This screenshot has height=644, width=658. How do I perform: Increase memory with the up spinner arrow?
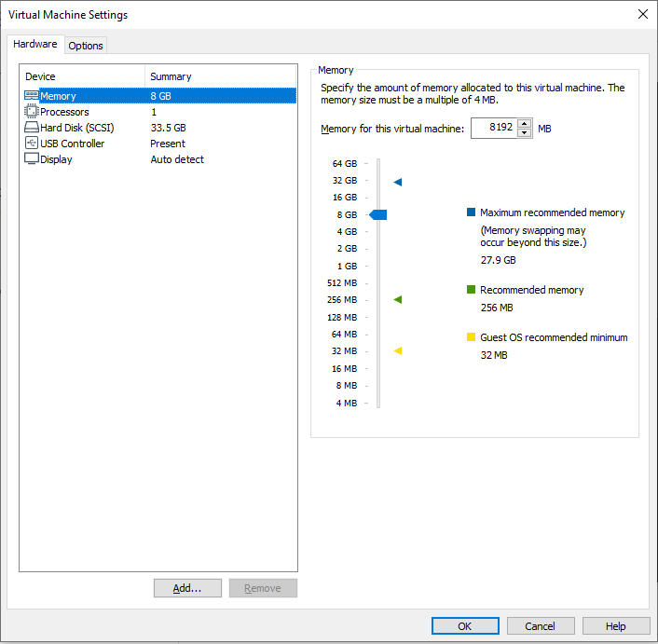point(525,124)
